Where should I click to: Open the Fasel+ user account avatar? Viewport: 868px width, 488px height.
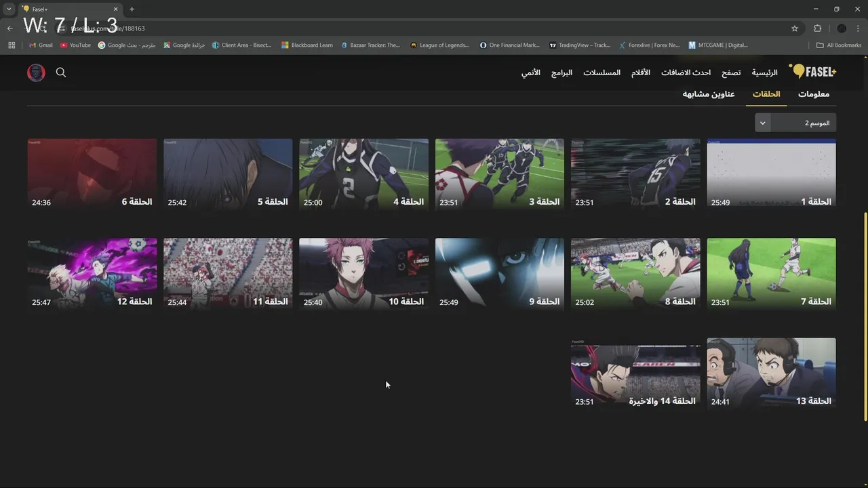(36, 73)
